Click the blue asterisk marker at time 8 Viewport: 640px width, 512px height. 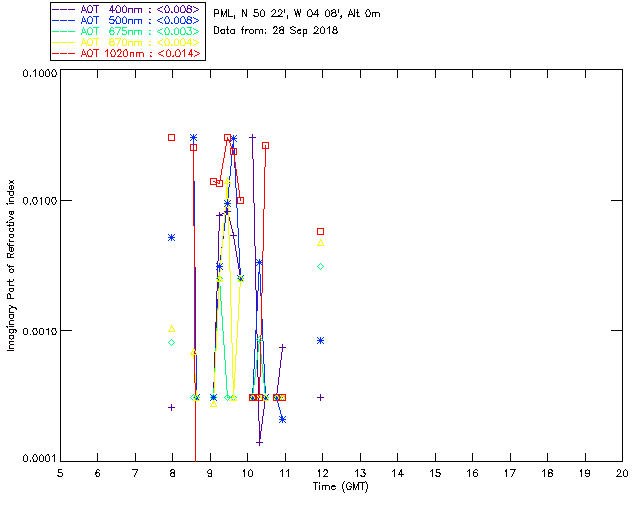coord(172,237)
